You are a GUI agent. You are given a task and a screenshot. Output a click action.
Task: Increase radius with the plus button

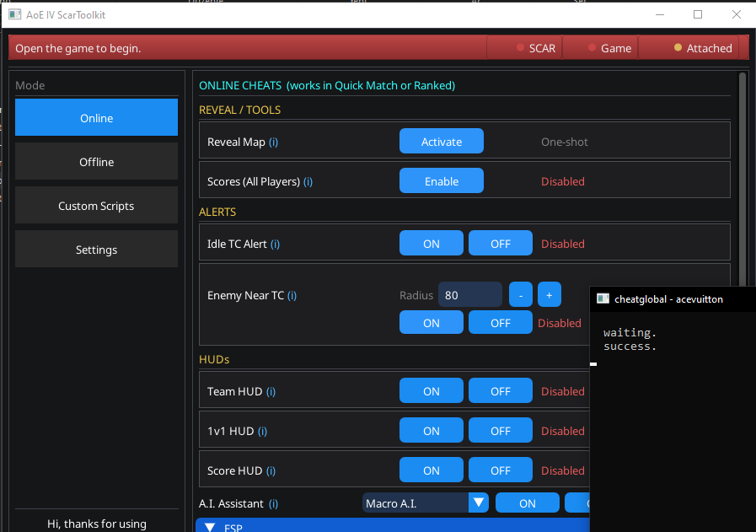click(550, 294)
